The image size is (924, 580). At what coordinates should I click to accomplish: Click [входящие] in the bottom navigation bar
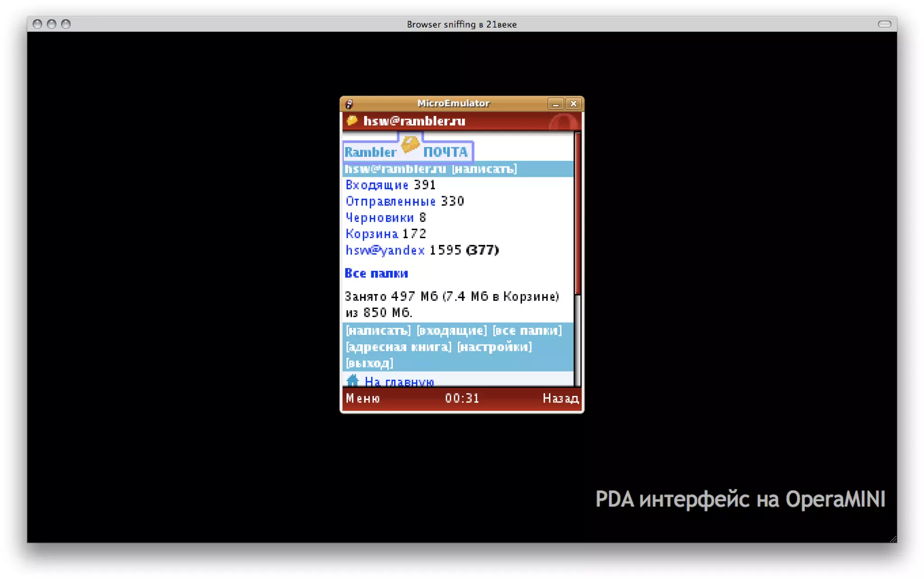pos(452,331)
